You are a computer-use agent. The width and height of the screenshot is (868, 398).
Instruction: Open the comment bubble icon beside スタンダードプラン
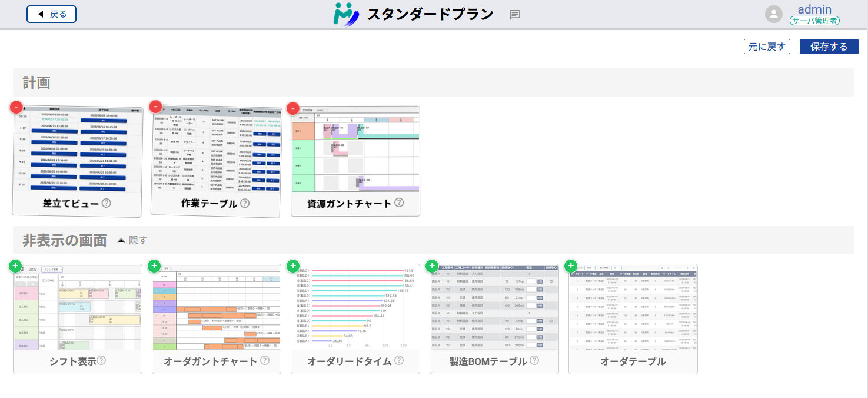(515, 14)
